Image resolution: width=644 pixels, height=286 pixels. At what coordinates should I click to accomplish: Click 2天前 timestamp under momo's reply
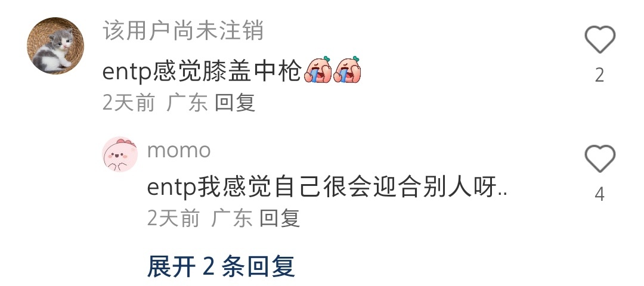click(x=174, y=218)
